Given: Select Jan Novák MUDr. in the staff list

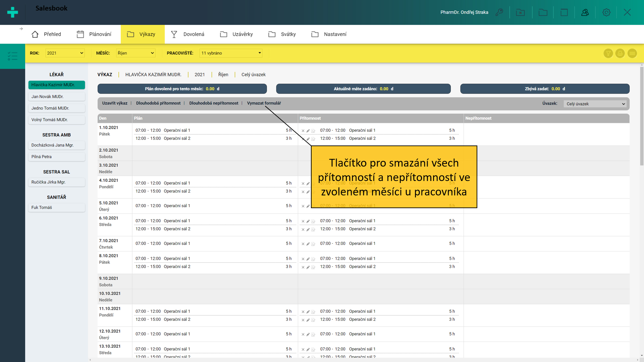Looking at the screenshot, I should coord(56,97).
